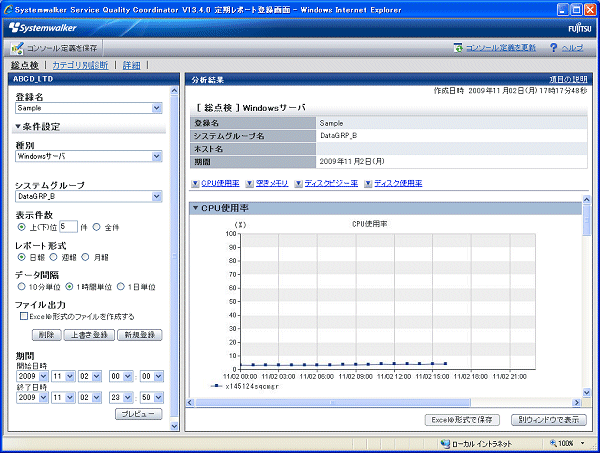Collapse the CPU使用率 graph section
Screen dimensions: 600x453
195,208
